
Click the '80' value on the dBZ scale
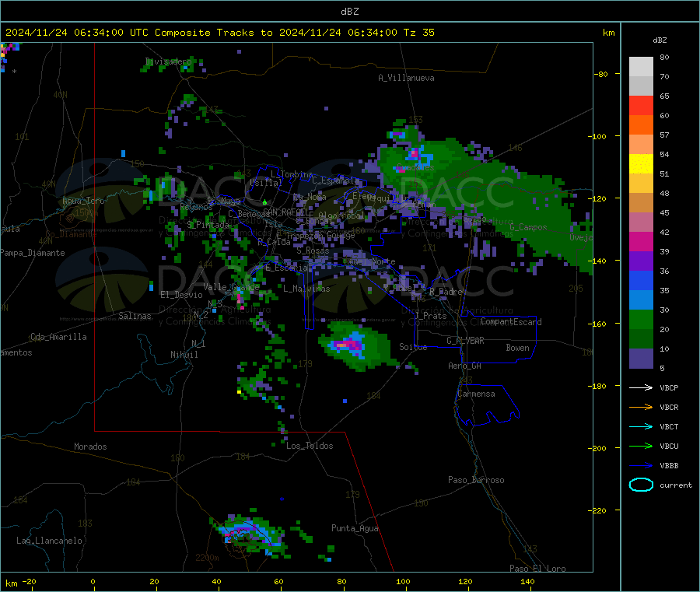point(664,57)
